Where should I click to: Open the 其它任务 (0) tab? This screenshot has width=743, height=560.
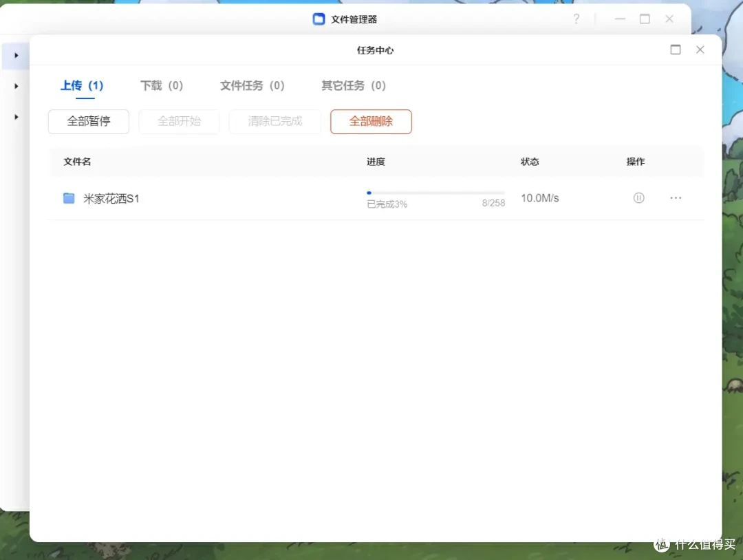354,86
